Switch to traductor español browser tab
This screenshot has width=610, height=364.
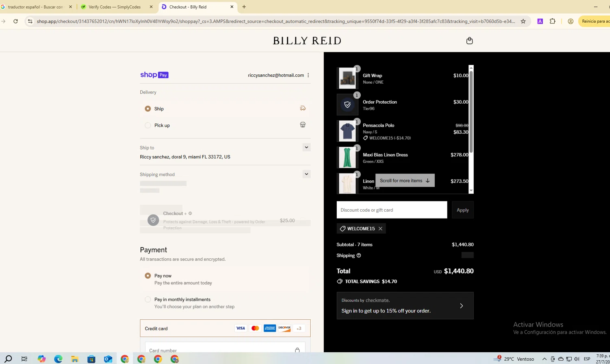(x=37, y=7)
